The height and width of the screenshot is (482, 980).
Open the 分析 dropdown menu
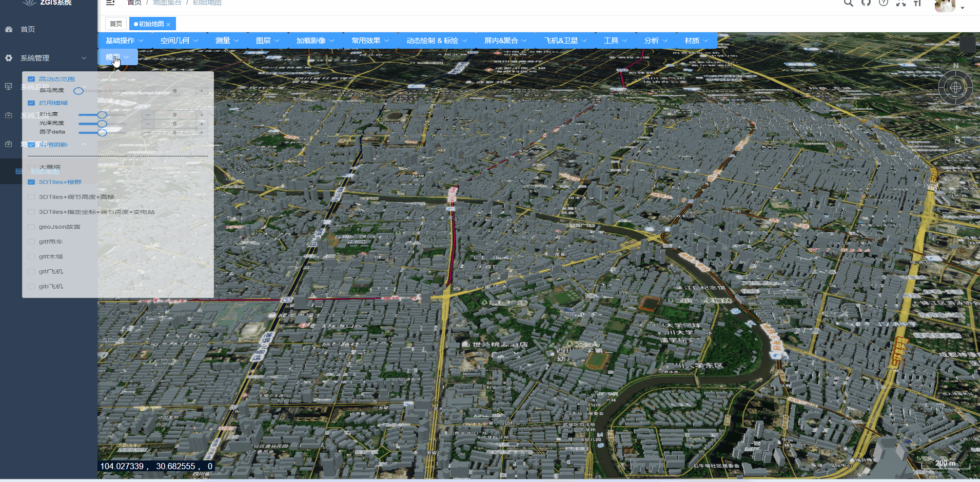pyautogui.click(x=656, y=41)
